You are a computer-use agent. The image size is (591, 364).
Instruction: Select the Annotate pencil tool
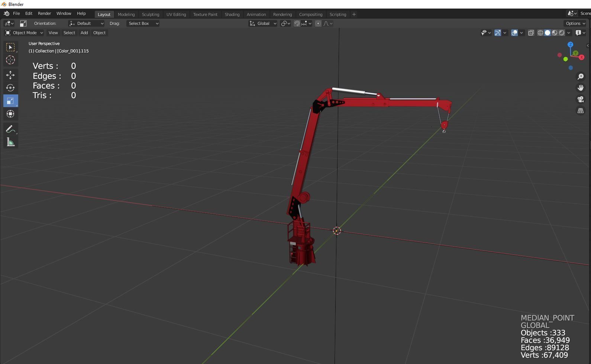10,129
